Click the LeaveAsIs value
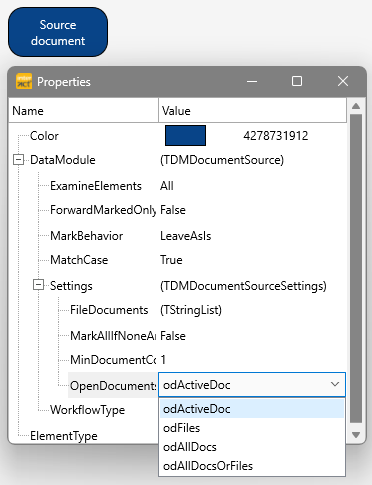The image size is (372, 485). tap(186, 236)
